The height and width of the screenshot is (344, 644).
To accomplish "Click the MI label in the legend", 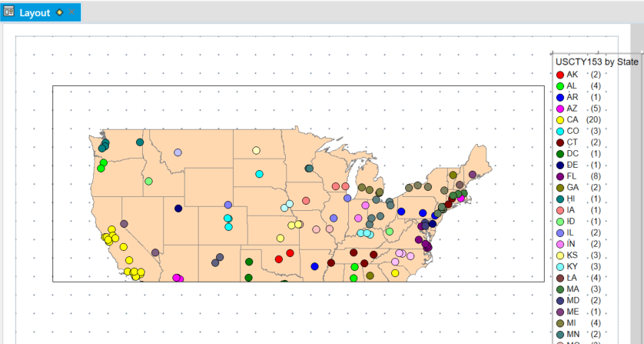I will (573, 322).
